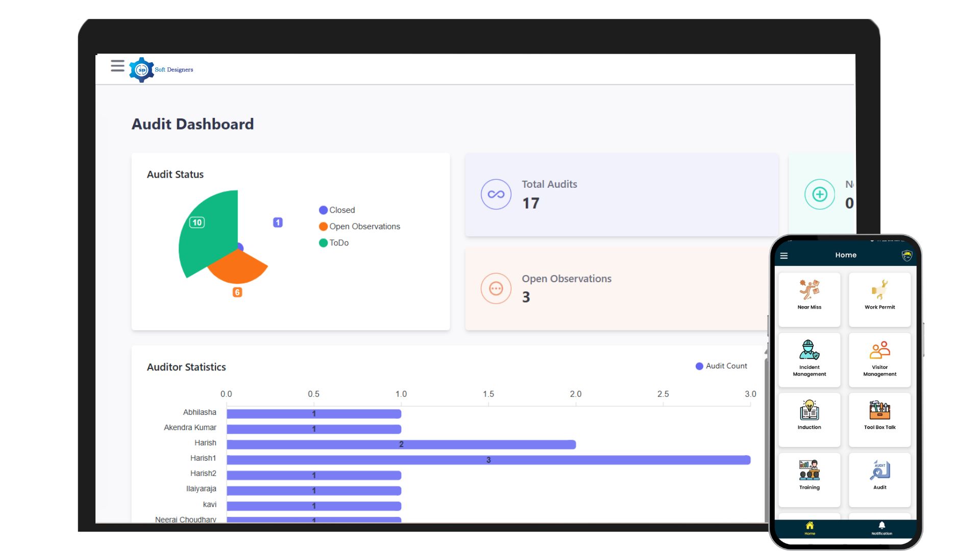Click Harish1's bar in Auditor Statistics

point(487,460)
